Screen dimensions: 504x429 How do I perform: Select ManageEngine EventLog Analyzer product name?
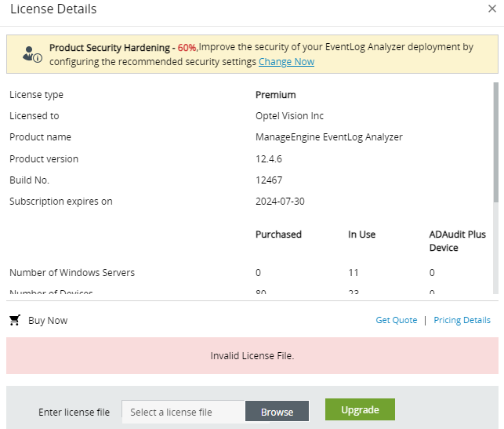tap(329, 137)
